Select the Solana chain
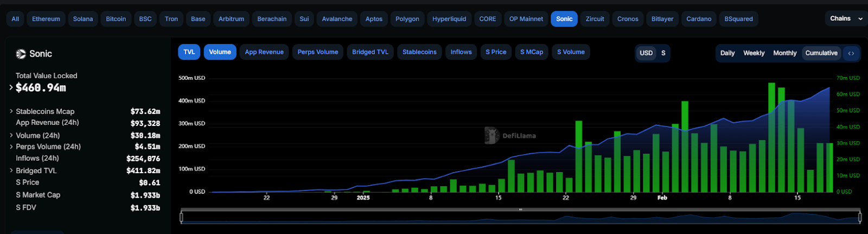 83,19
